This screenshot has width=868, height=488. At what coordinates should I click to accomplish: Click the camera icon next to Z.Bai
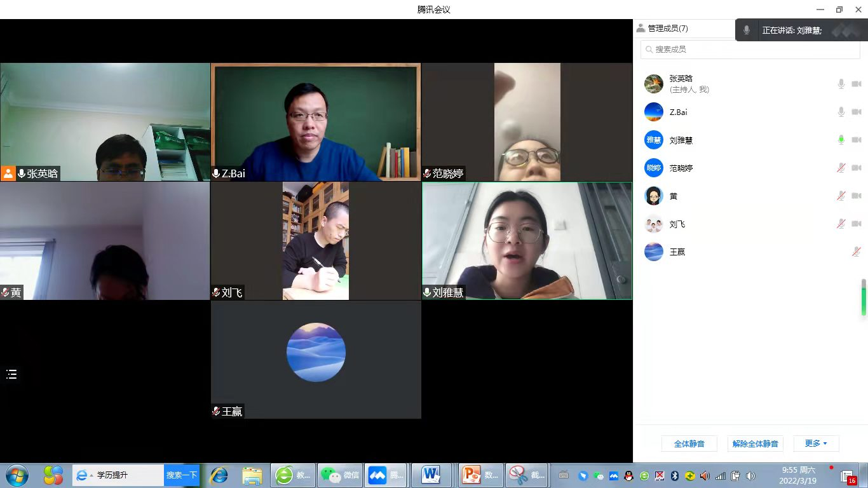856,112
